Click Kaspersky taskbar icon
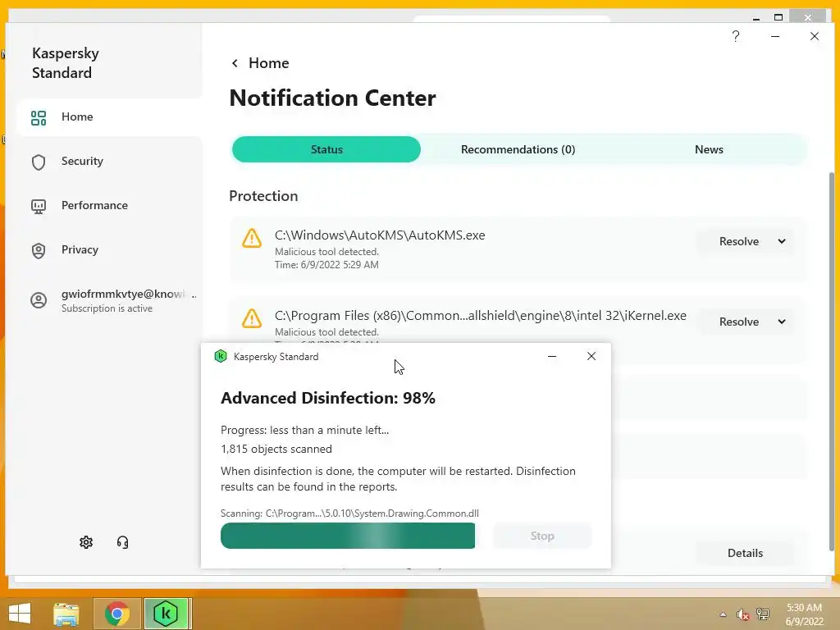 pos(166,614)
